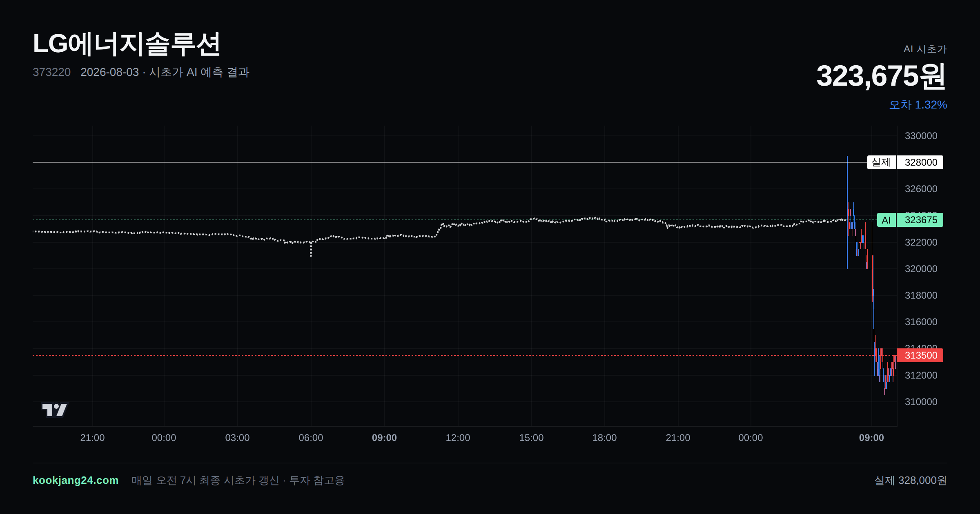980x514 pixels.
Task: Click the 12:00 time axis label
Action: [x=458, y=438]
